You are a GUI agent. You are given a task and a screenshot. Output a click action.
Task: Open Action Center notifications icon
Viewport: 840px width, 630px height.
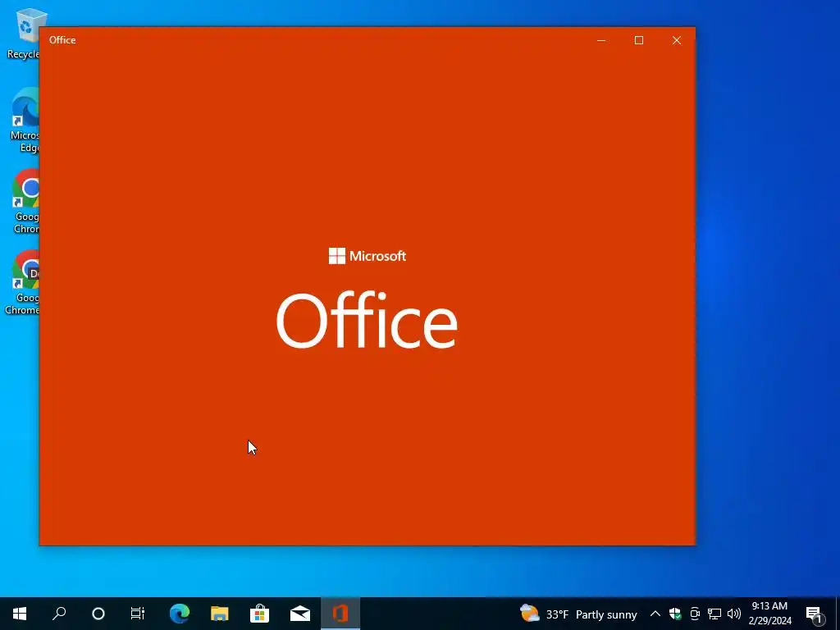pos(814,614)
